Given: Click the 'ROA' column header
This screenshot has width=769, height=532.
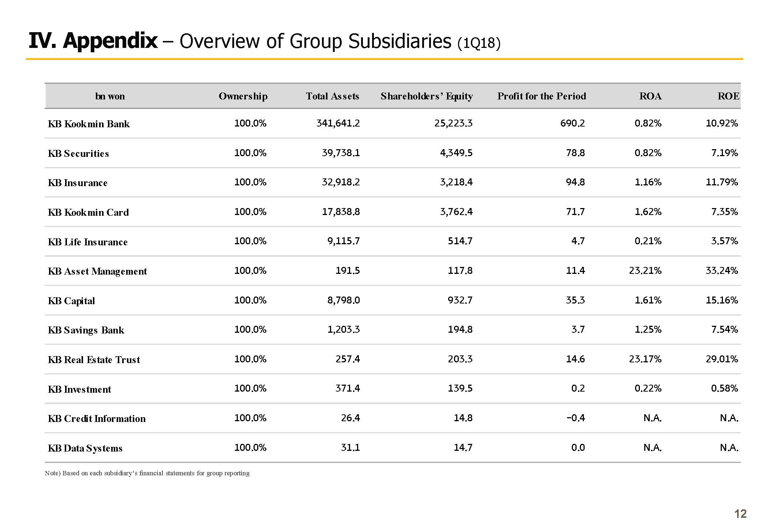Looking at the screenshot, I should pyautogui.click(x=650, y=96).
